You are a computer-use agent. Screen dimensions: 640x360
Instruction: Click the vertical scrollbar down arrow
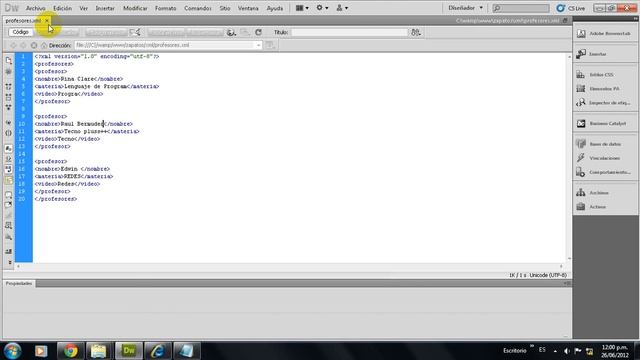pyautogui.click(x=569, y=259)
